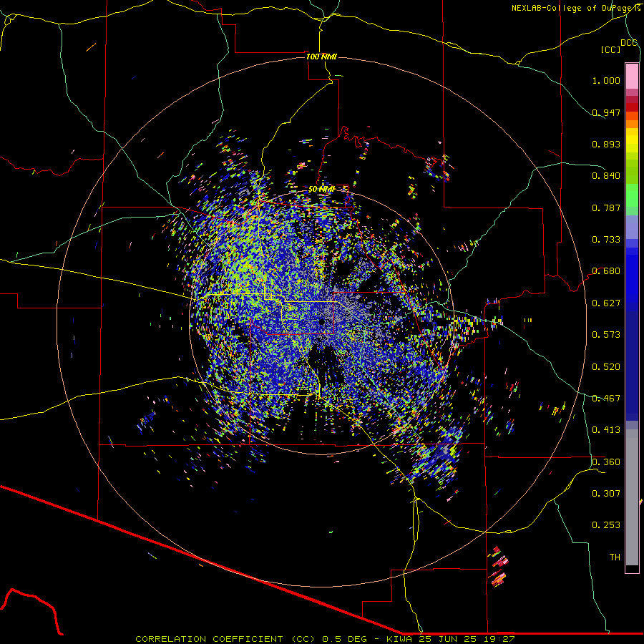Pick the light pink swatch atop color bar
Image resolution: width=644 pixels, height=644 pixels.
tap(632, 77)
